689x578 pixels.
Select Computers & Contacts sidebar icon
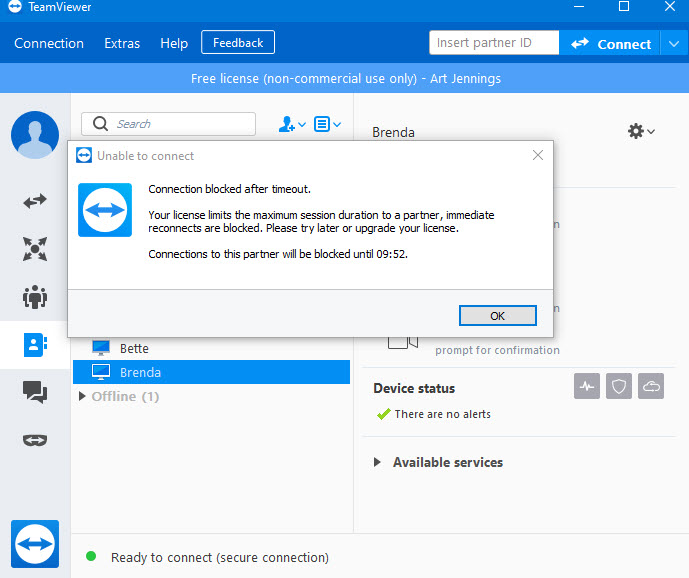35,345
